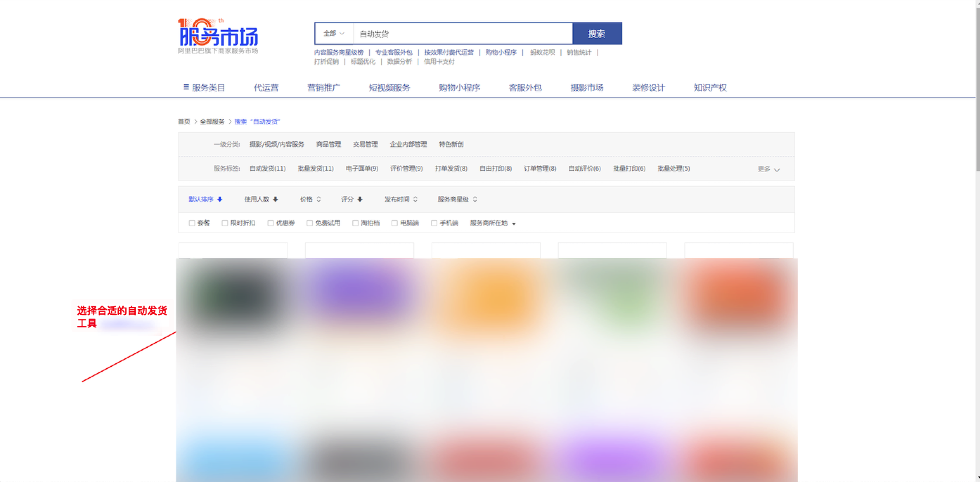Open 客服外包 navigation tab
Image resolution: width=980 pixels, height=482 pixels.
click(x=525, y=88)
